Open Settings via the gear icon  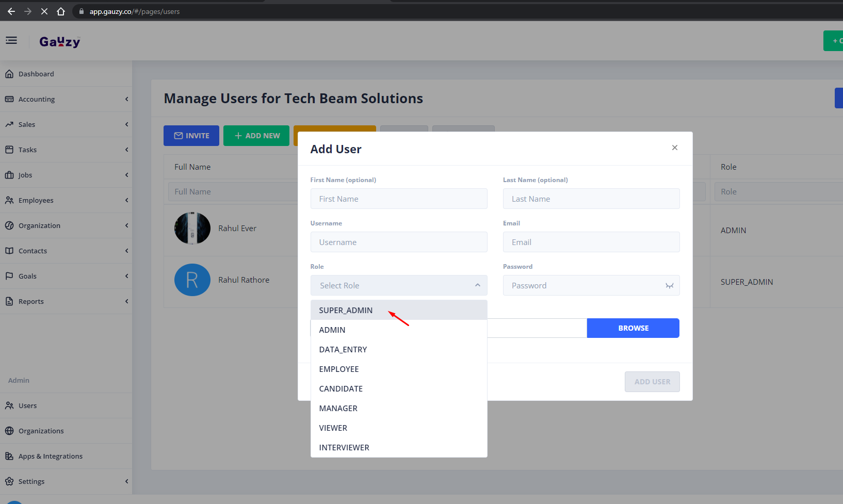(x=9, y=481)
